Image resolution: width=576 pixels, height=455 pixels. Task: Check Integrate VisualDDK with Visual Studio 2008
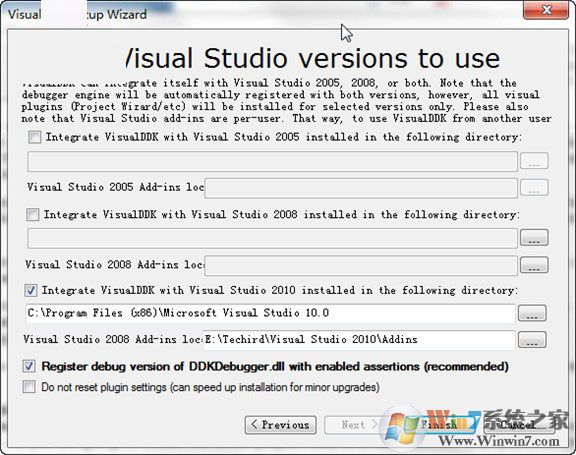point(33,215)
